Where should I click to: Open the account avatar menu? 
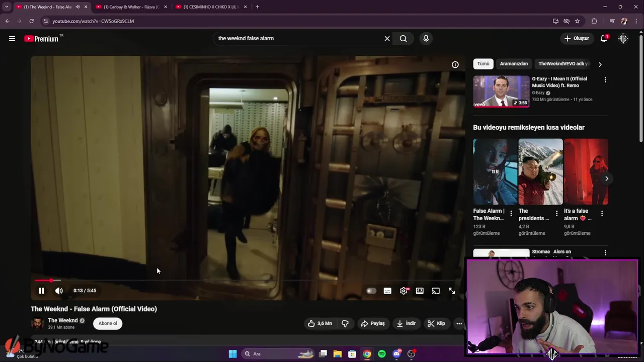(x=623, y=39)
